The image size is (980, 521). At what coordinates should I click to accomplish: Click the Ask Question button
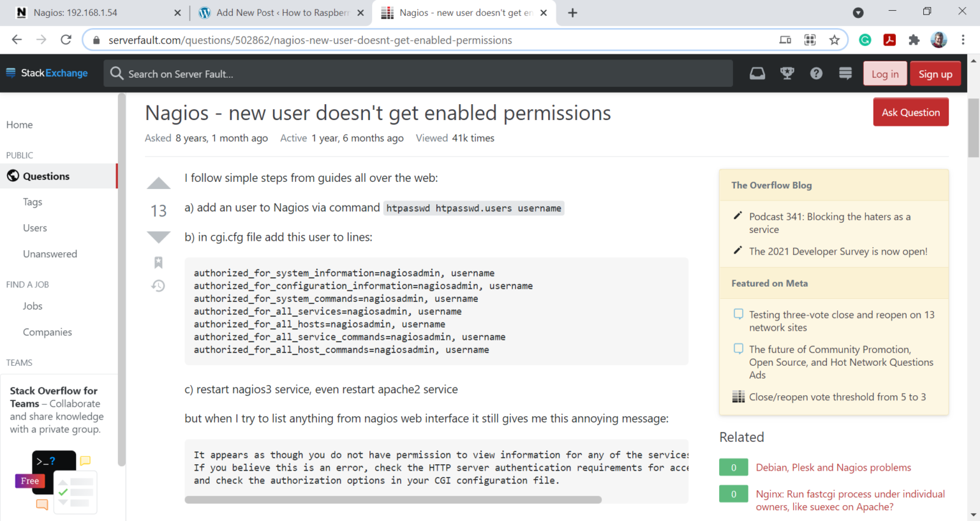point(910,112)
